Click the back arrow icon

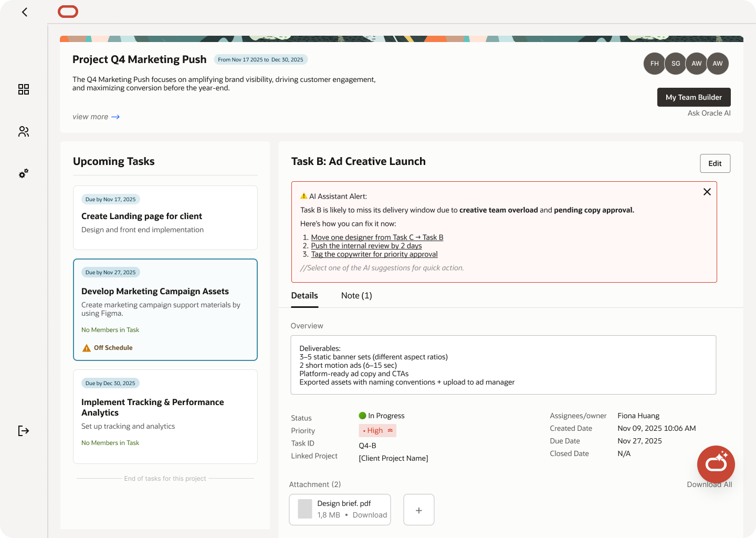(25, 12)
